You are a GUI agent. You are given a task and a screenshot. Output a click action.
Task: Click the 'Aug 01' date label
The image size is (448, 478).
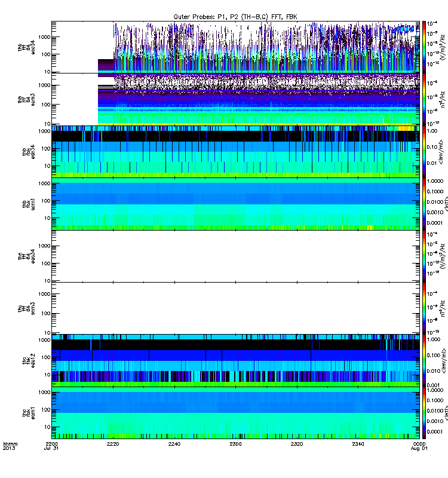pos(419,449)
